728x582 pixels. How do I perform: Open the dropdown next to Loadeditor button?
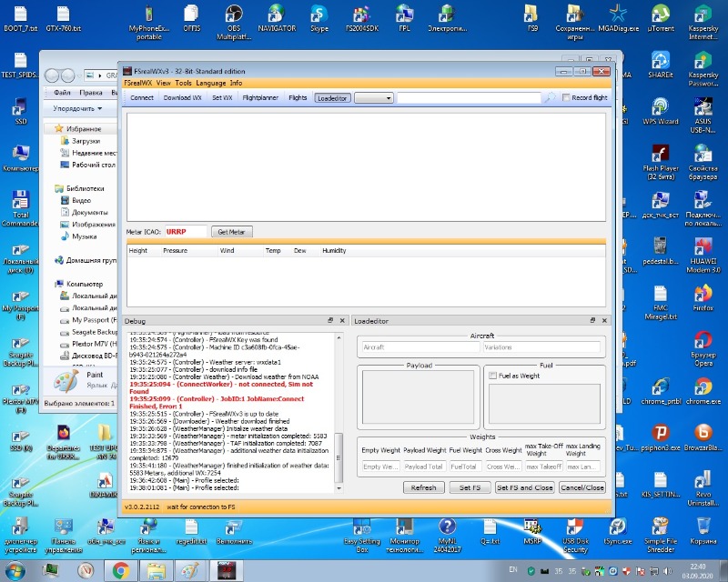click(x=374, y=97)
